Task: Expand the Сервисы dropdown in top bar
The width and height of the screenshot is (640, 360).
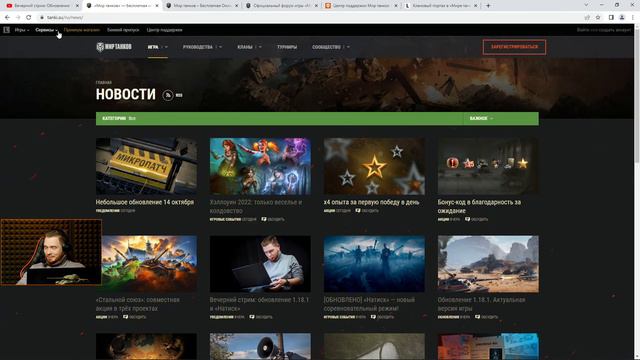Action: pyautogui.click(x=46, y=30)
